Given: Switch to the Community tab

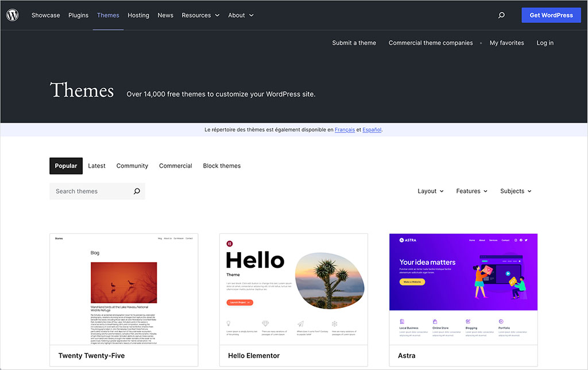Looking at the screenshot, I should tap(132, 166).
